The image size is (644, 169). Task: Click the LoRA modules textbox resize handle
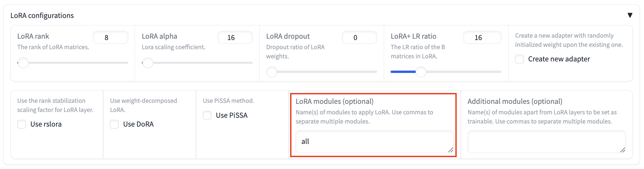coord(451,150)
